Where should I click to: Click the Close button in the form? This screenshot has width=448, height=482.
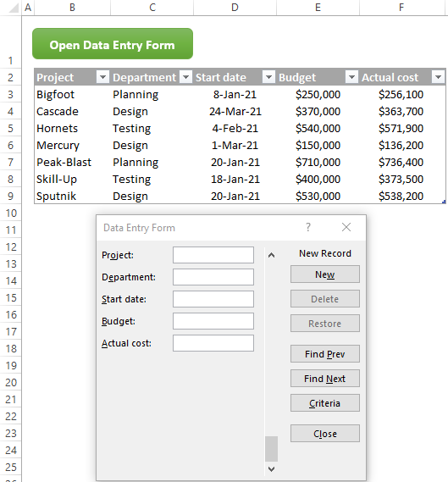pos(325,434)
